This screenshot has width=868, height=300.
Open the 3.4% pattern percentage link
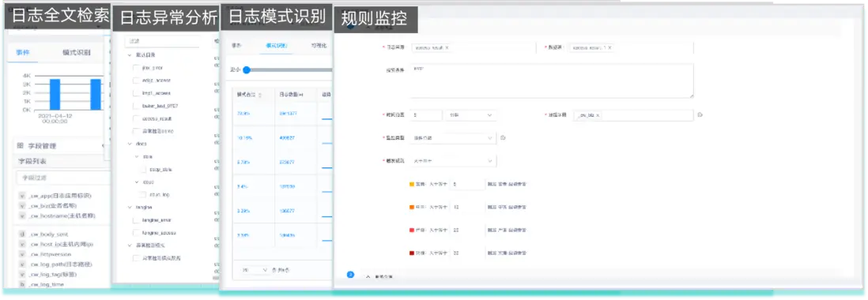[x=242, y=187]
